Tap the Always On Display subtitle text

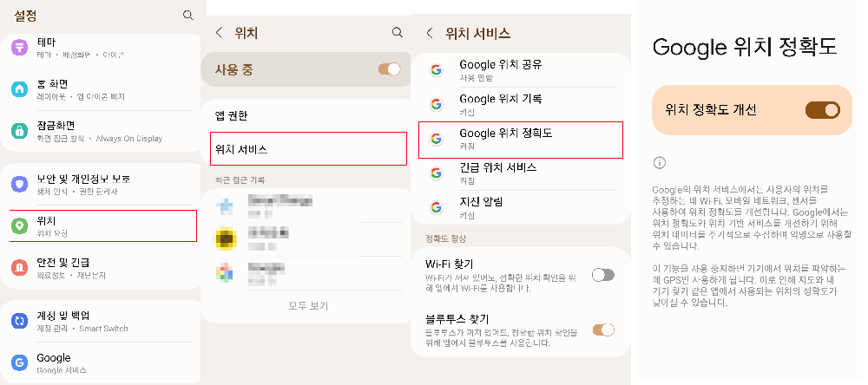pyautogui.click(x=129, y=138)
